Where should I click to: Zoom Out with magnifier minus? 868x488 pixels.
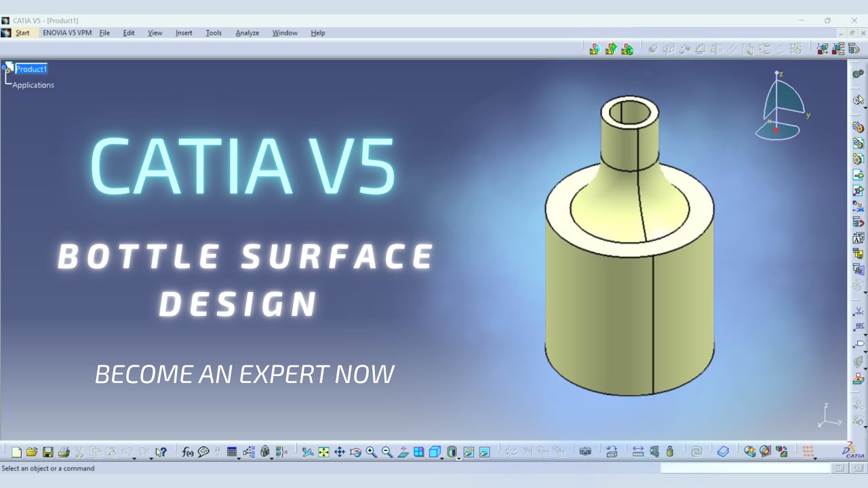(x=387, y=452)
